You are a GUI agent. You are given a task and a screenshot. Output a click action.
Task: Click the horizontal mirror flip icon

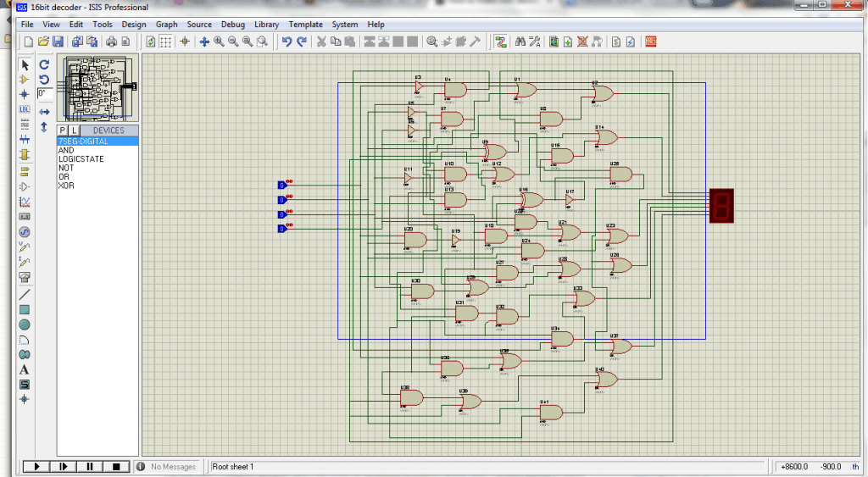(44, 112)
